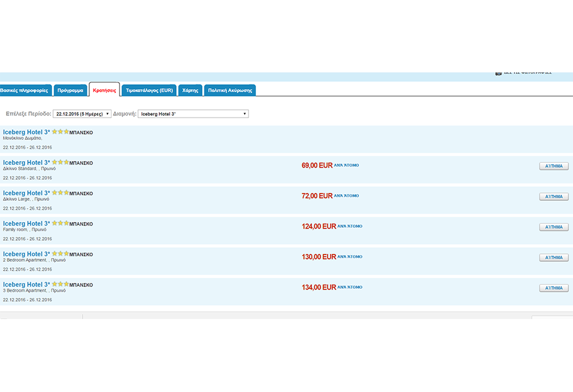The height and width of the screenshot is (392, 573).
Task: Click the 134,00 EUR price
Action: coord(318,288)
